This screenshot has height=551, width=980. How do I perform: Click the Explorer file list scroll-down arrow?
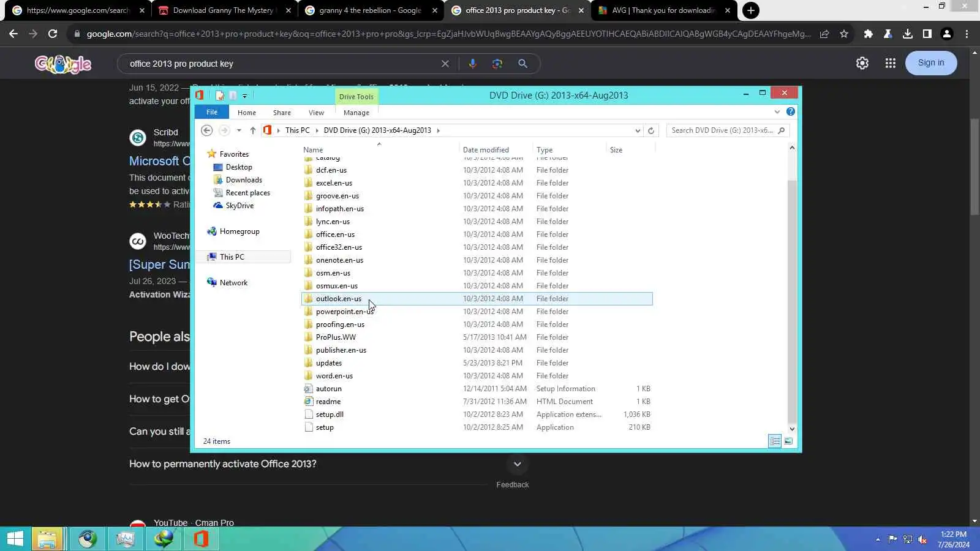792,429
